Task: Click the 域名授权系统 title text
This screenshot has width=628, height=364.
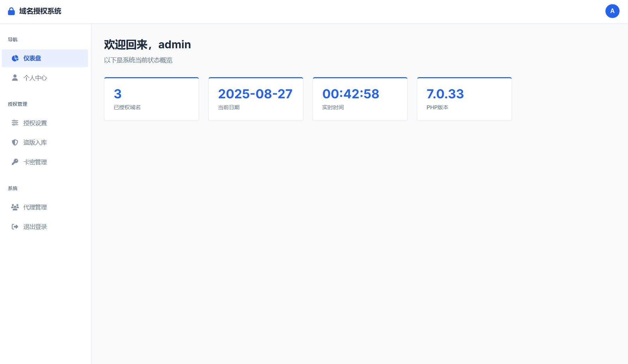Action: click(40, 11)
